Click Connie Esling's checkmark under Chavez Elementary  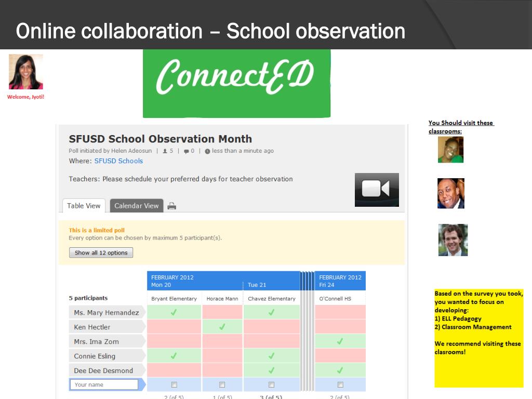click(271, 356)
